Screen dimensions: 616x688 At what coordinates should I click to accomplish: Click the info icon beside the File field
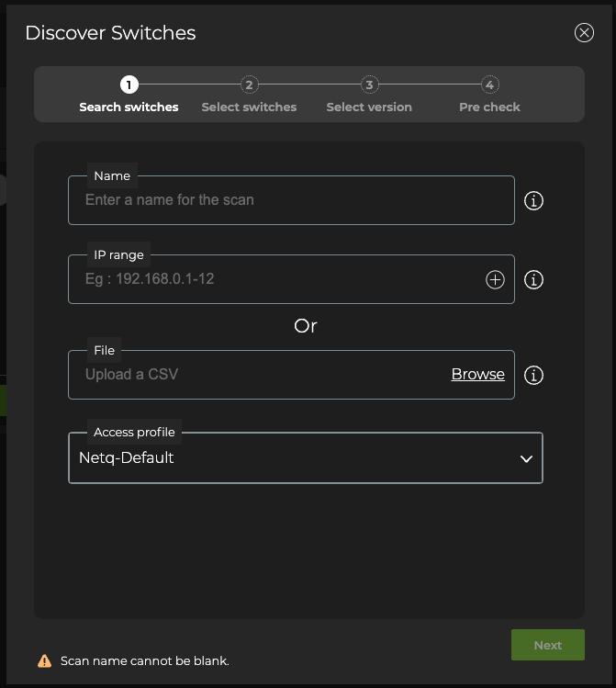pos(533,375)
